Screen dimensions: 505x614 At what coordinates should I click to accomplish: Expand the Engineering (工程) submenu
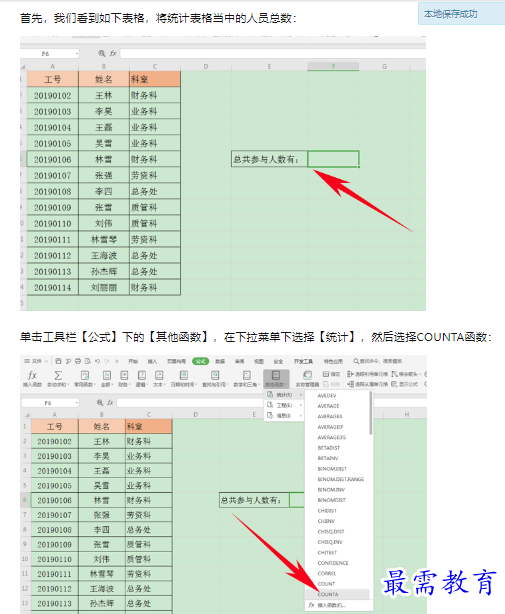click(x=284, y=405)
